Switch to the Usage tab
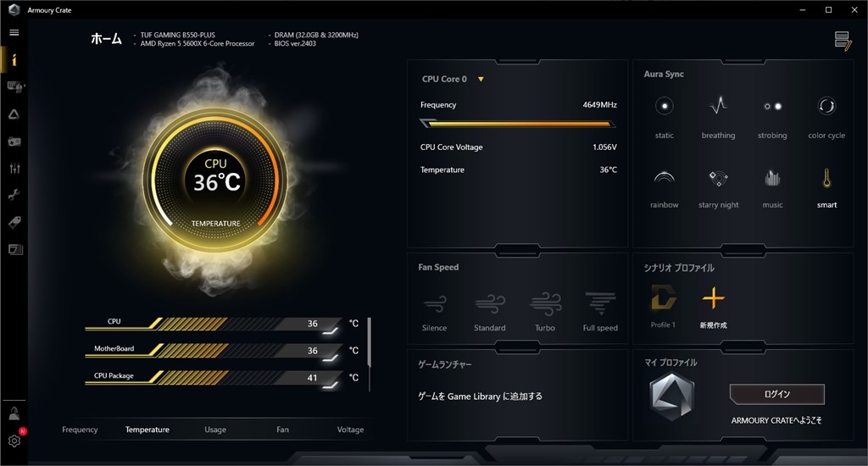This screenshot has height=466, width=868. 215,430
